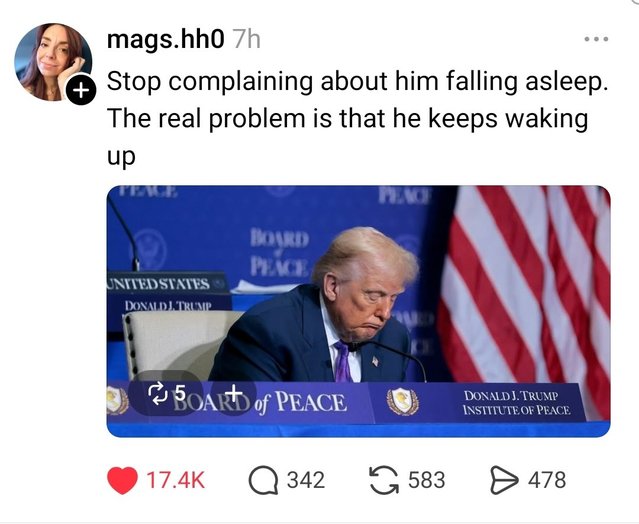
Task: Open post text about falling asleep
Action: point(358,118)
